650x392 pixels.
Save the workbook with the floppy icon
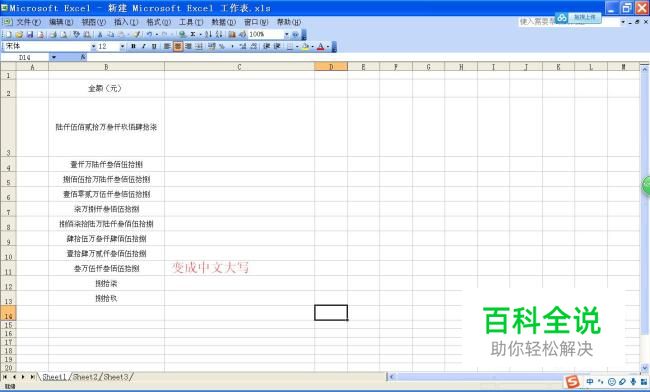30,35
